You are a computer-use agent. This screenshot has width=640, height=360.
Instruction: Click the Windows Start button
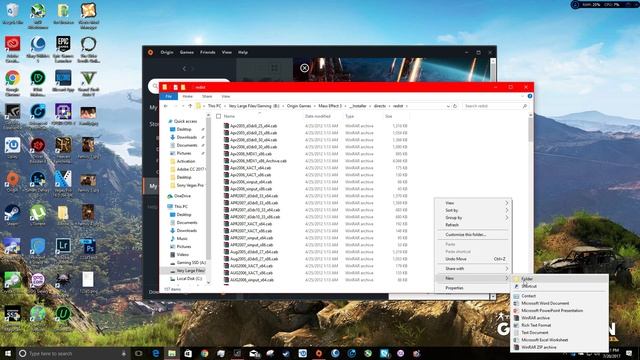(x=8, y=353)
